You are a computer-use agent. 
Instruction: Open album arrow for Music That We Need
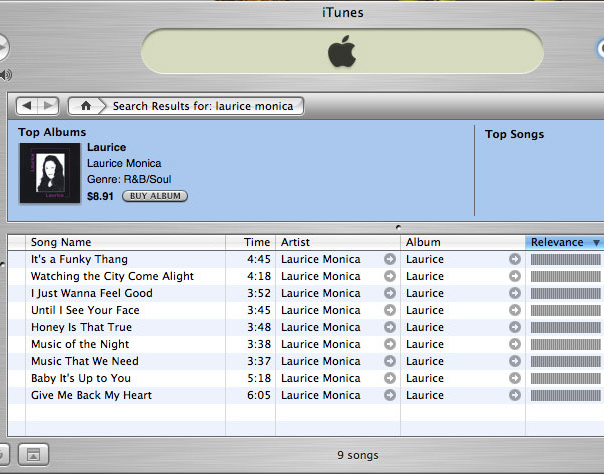(515, 361)
